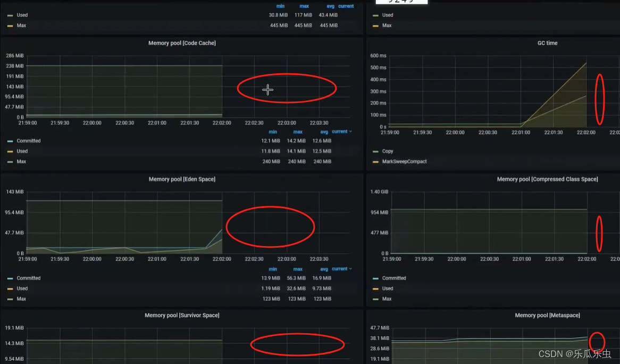Select the 14.2 MiB Committed max value in the Code Cache legend
This screenshot has height=364, width=620.
(296, 141)
